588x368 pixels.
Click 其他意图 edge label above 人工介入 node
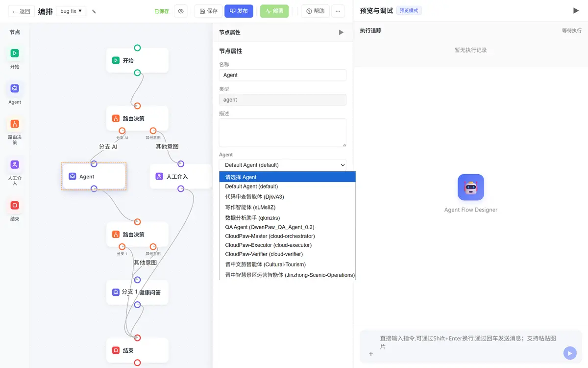pos(167,146)
